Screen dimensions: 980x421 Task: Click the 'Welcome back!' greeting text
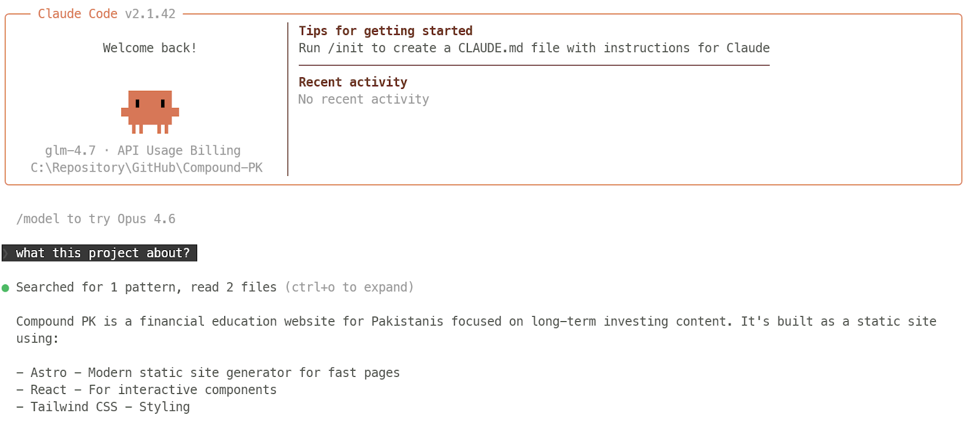coord(149,48)
